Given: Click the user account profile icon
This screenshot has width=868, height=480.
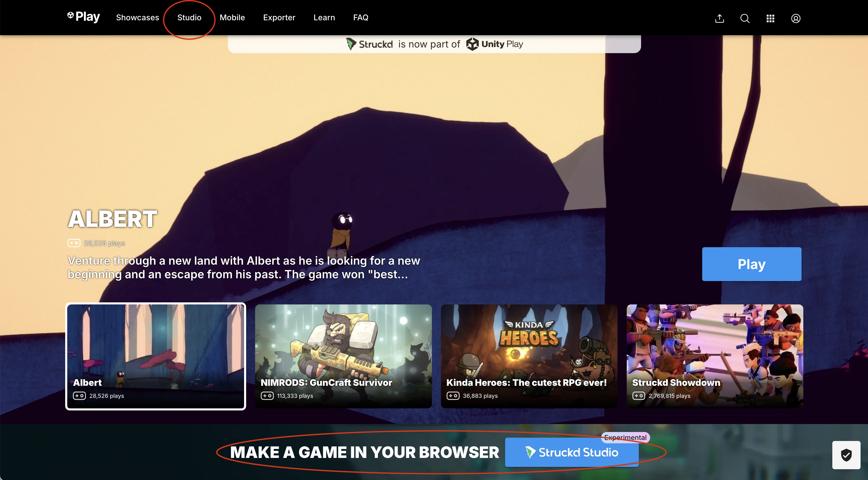Looking at the screenshot, I should tap(796, 18).
